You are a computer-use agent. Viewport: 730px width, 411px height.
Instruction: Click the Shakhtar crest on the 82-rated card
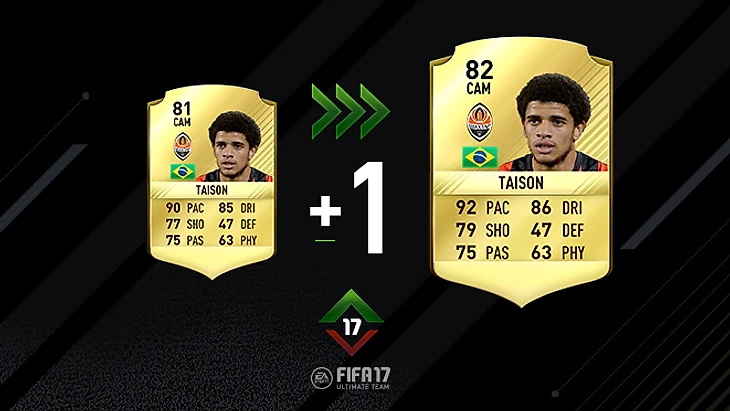pyautogui.click(x=480, y=122)
